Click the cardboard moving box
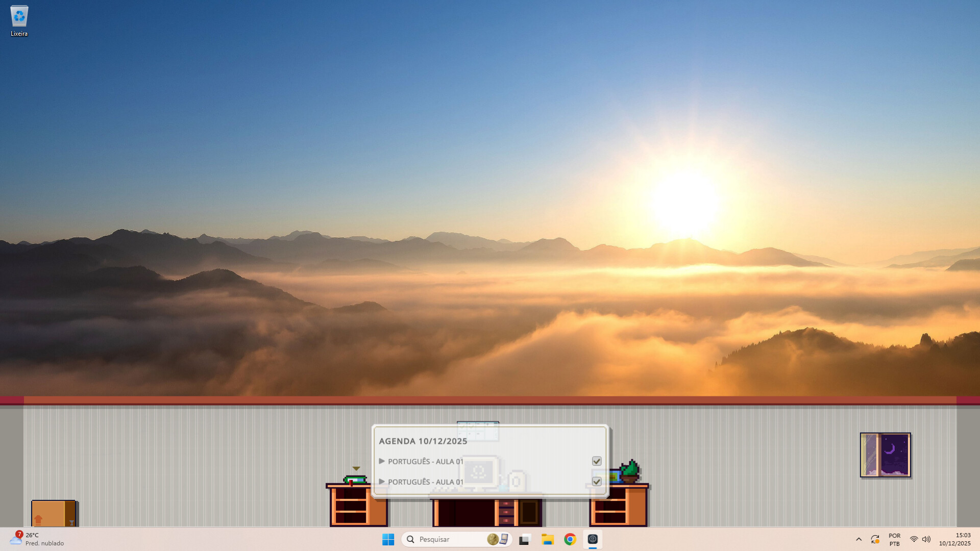 click(54, 513)
